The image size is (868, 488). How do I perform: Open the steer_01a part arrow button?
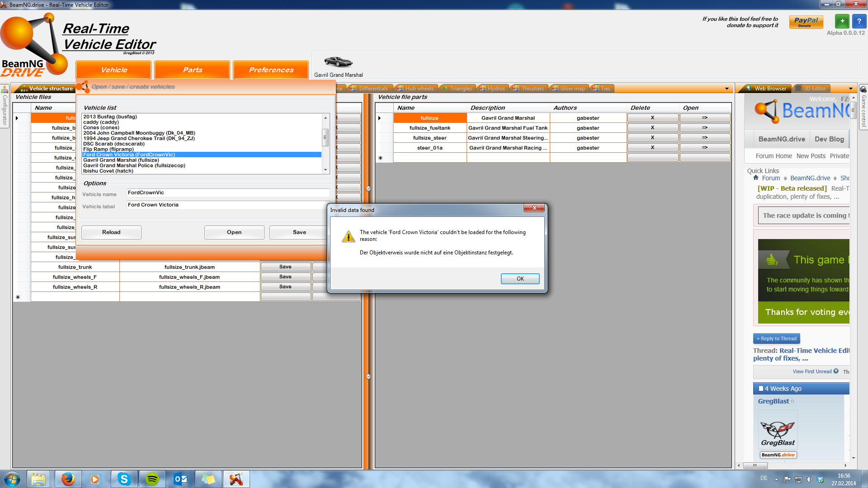coord(704,148)
